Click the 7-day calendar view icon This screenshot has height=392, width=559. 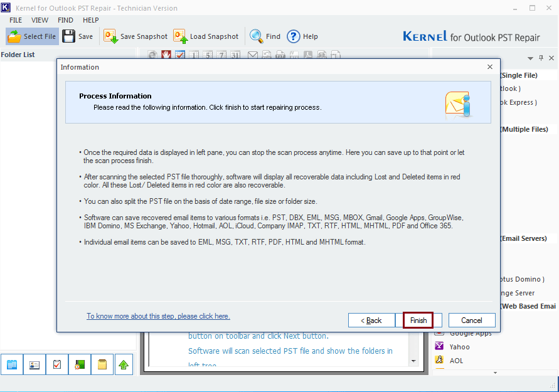click(221, 55)
